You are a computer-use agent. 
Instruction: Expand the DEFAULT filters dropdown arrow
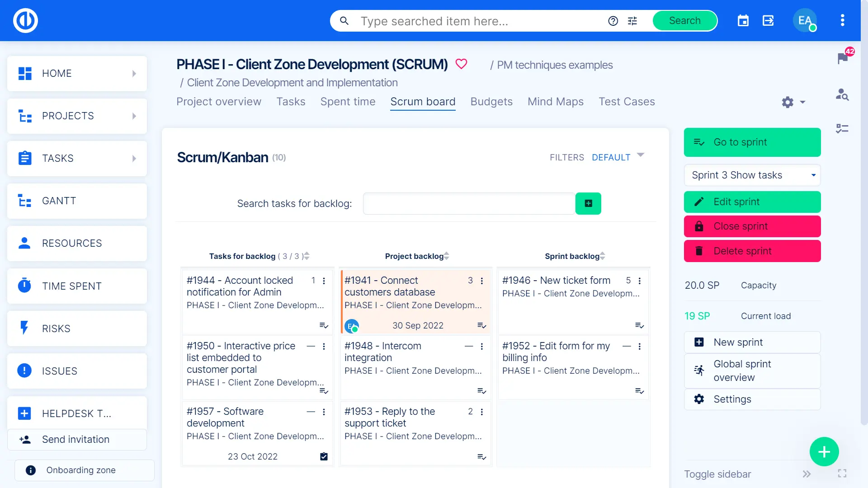tap(641, 155)
